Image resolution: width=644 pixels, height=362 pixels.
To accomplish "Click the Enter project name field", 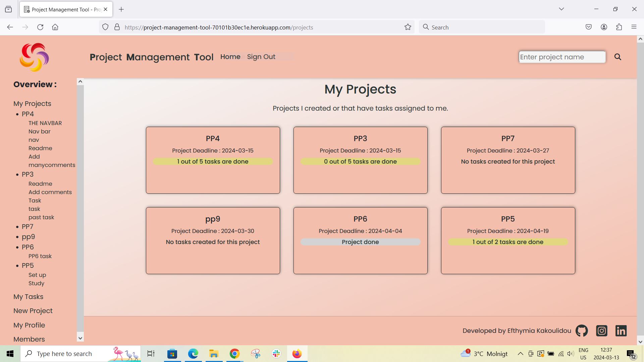I will (562, 57).
